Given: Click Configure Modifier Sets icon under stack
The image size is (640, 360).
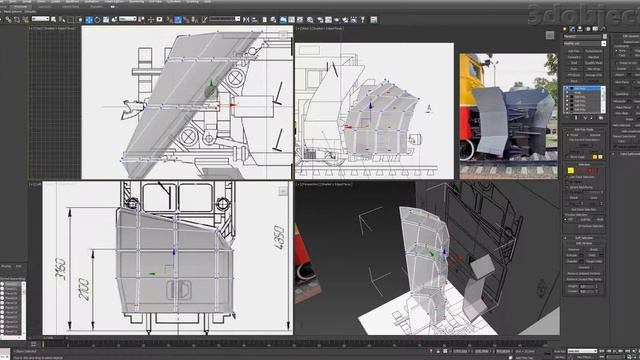Looking at the screenshot, I should tap(601, 118).
